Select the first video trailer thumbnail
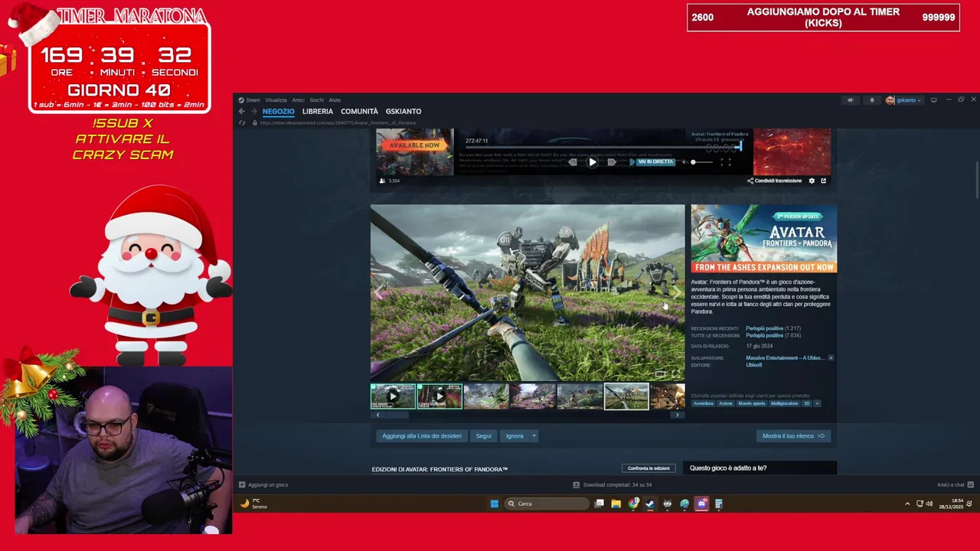 pos(393,396)
